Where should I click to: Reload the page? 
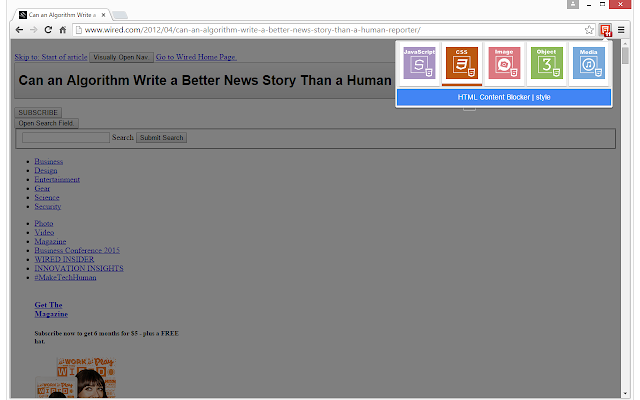coord(48,30)
